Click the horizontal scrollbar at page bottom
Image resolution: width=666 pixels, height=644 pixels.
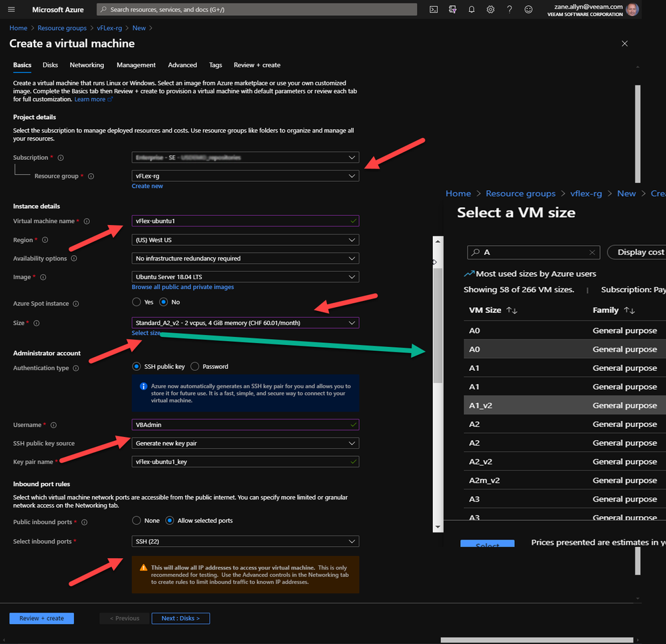tap(536, 640)
